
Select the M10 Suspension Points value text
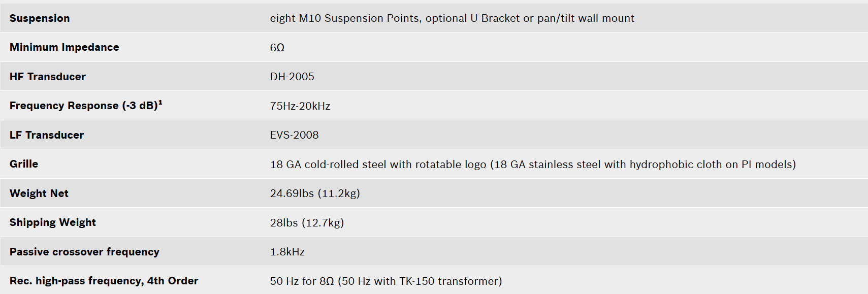tap(452, 18)
